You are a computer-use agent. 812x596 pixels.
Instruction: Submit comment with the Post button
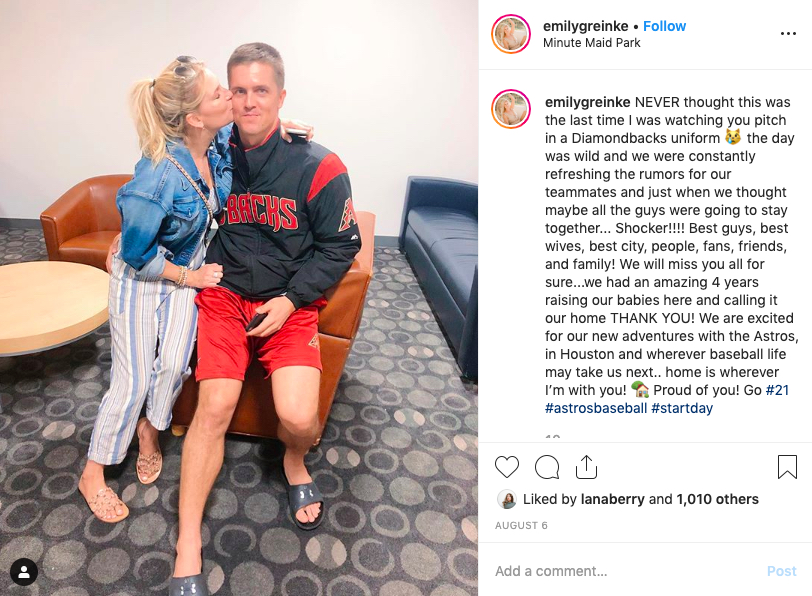pos(781,571)
